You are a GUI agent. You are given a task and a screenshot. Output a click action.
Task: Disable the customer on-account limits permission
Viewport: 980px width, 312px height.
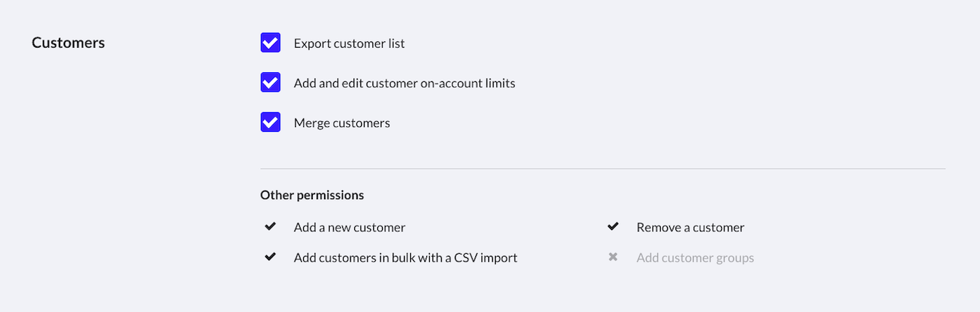click(x=270, y=83)
